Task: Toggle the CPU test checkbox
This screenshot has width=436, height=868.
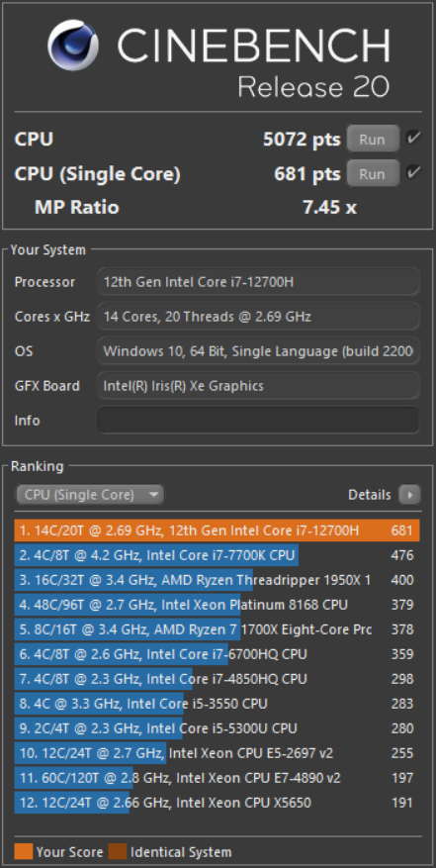Action: point(412,138)
